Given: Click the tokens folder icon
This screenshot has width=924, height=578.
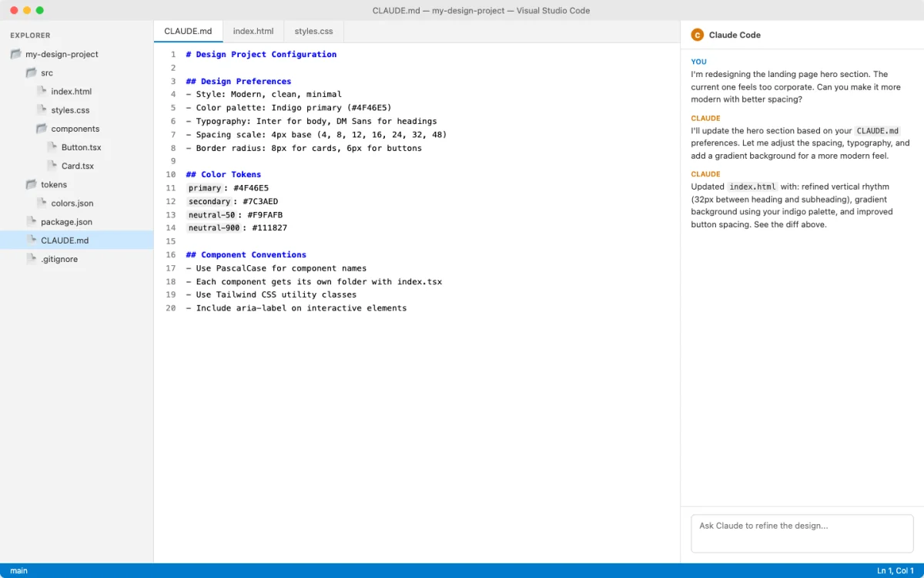Looking at the screenshot, I should 32,184.
